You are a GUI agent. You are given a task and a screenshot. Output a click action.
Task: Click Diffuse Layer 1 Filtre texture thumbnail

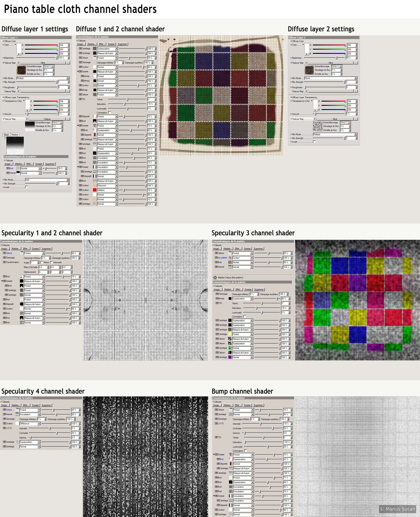tap(21, 70)
